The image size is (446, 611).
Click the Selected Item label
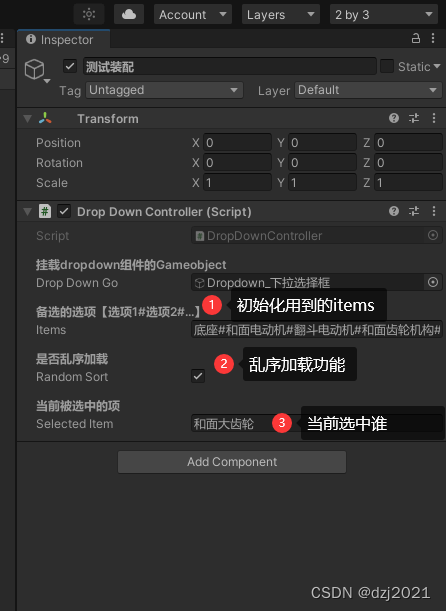74,424
